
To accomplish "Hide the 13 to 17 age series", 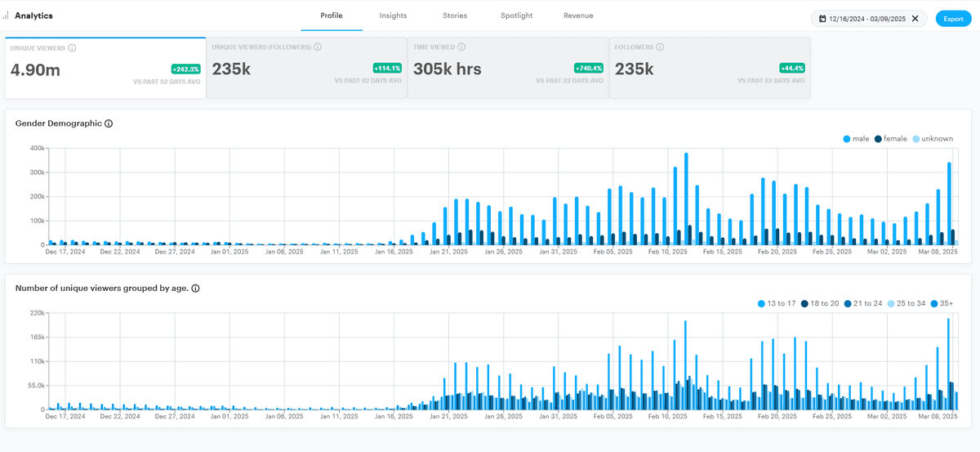I will 776,303.
